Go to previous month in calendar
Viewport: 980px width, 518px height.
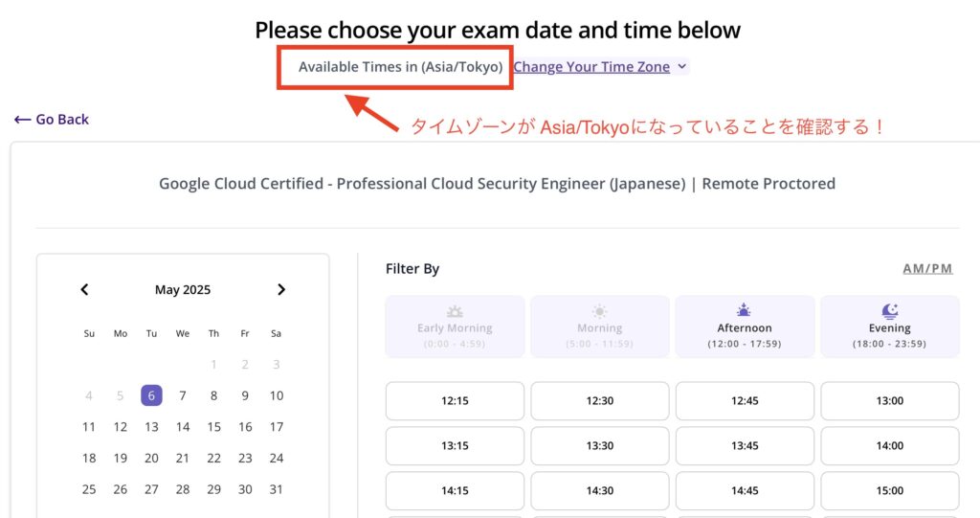tap(84, 290)
